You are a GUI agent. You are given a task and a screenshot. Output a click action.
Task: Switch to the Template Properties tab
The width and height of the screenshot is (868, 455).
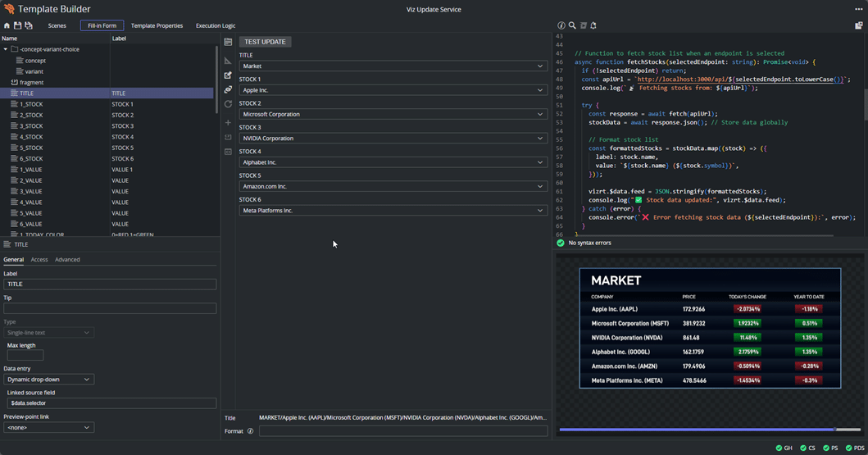[x=157, y=25]
